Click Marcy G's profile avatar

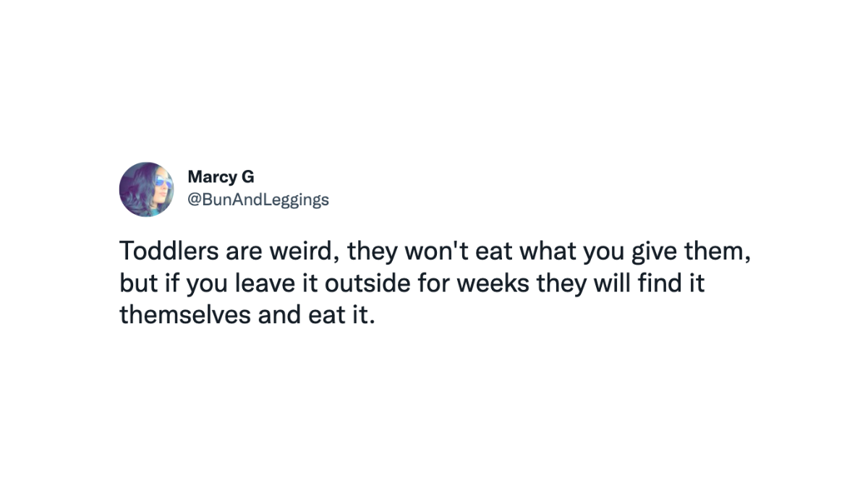click(x=147, y=189)
